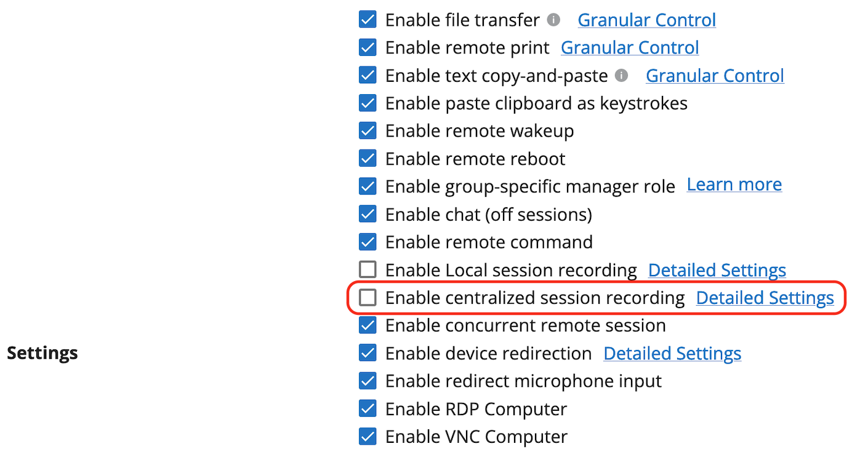Image resolution: width=868 pixels, height=449 pixels.
Task: Open Learn more about group-specific manager role
Action: (x=734, y=185)
